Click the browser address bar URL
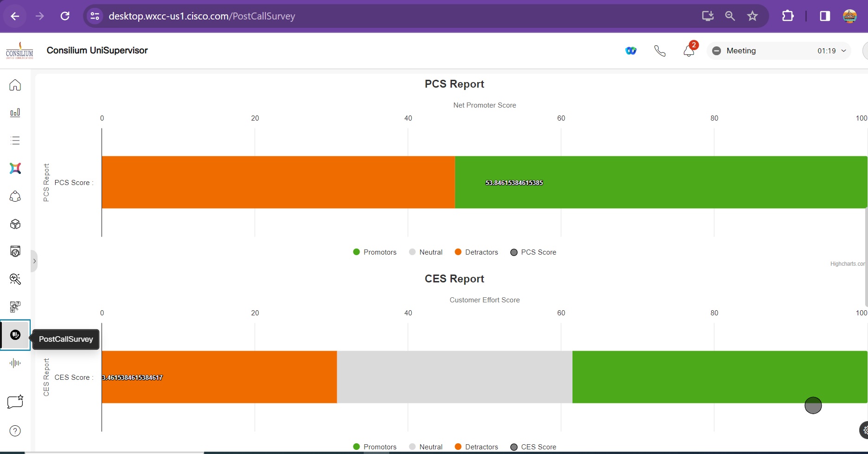This screenshot has width=868, height=454. [202, 16]
